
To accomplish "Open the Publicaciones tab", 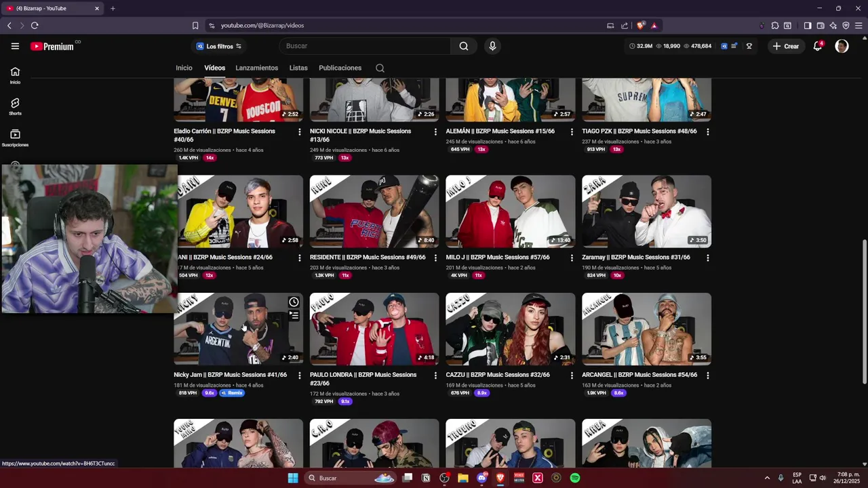I will [340, 68].
